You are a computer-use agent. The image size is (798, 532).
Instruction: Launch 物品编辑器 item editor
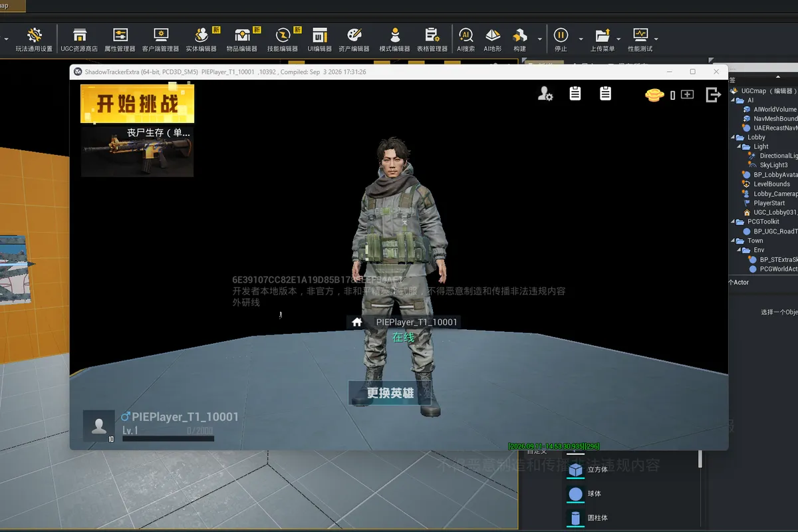point(242,40)
